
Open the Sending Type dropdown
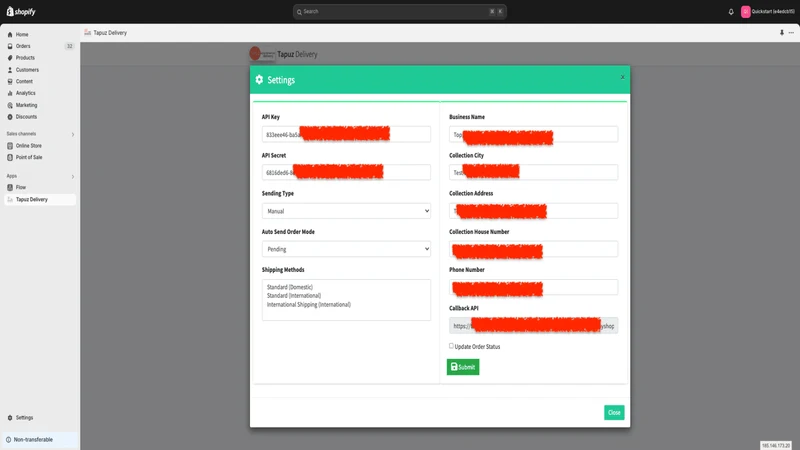(346, 211)
